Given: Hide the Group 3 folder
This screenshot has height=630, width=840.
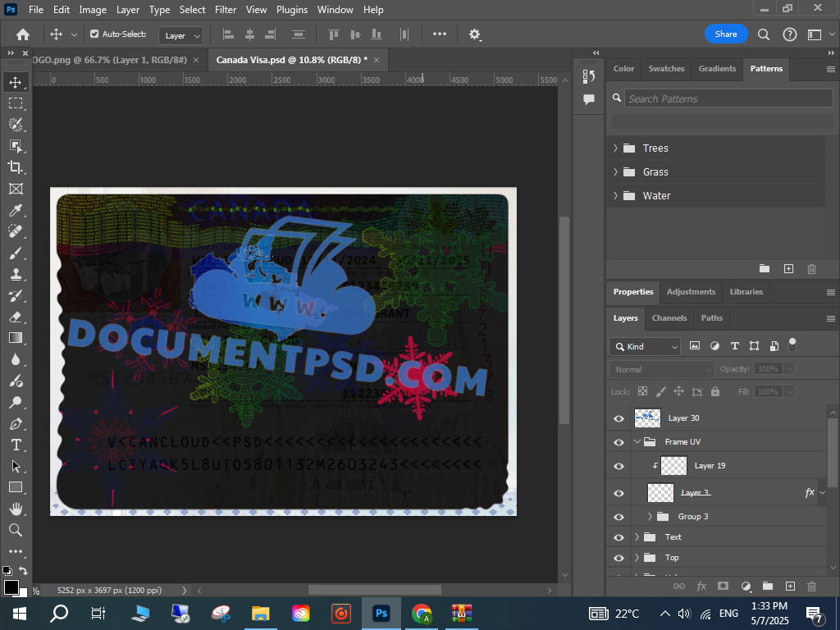Looking at the screenshot, I should point(619,517).
